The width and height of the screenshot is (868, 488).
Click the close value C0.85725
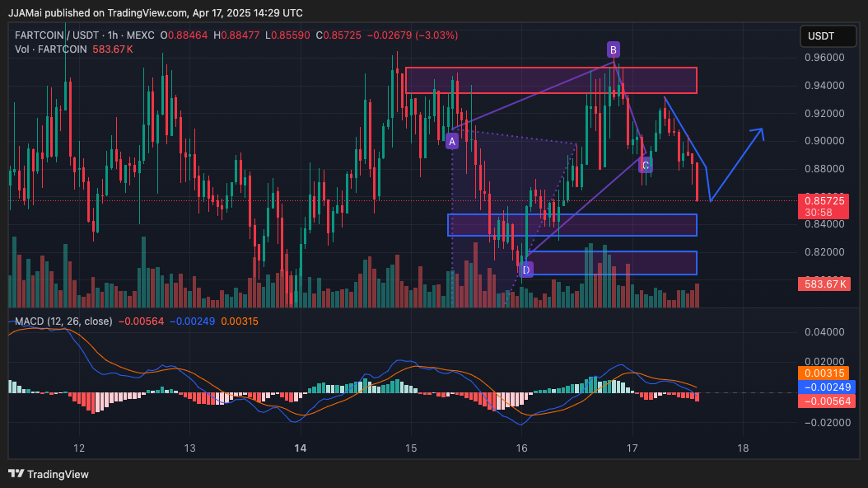click(338, 35)
